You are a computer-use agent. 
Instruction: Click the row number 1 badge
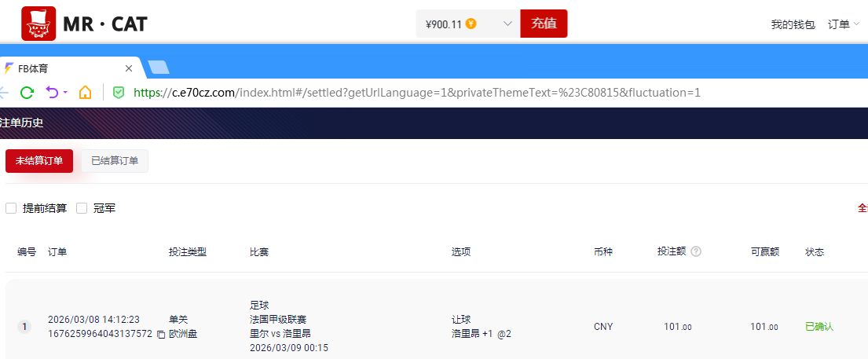[24, 327]
